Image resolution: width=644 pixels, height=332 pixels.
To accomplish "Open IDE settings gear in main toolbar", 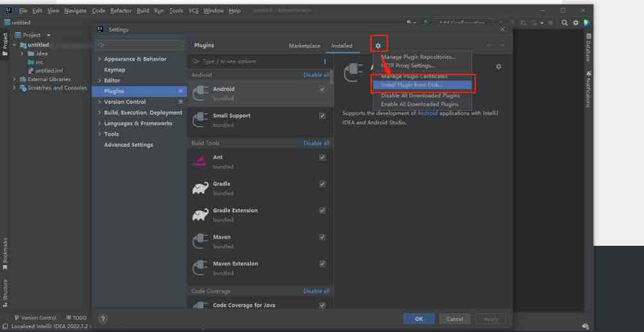I will tap(576, 23).
